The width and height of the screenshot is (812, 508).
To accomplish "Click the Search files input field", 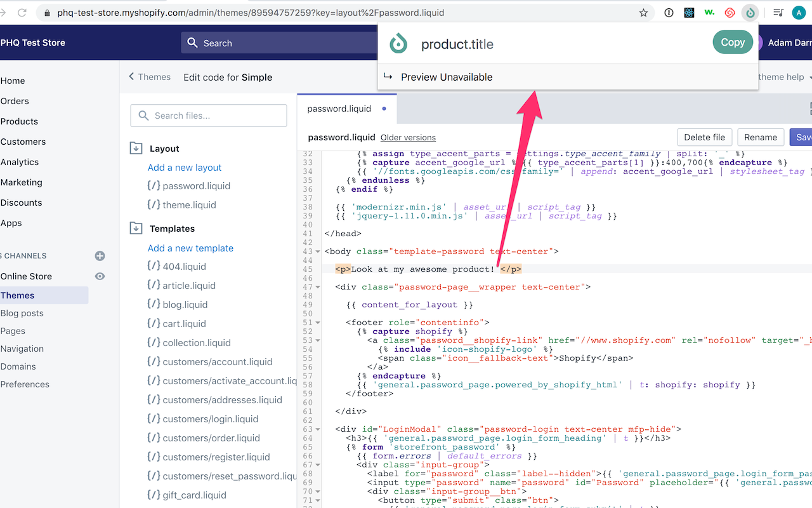I will click(208, 116).
